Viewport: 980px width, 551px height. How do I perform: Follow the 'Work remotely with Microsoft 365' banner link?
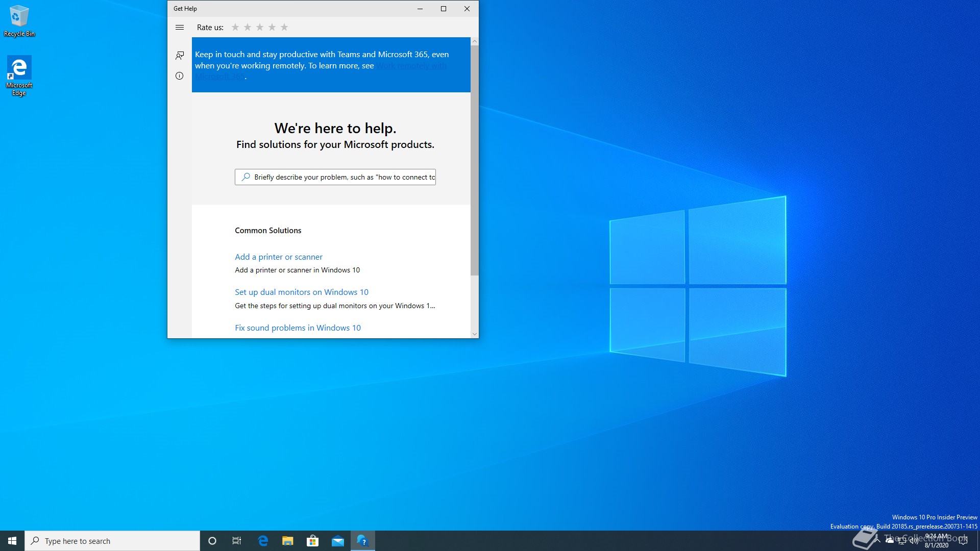(411, 66)
